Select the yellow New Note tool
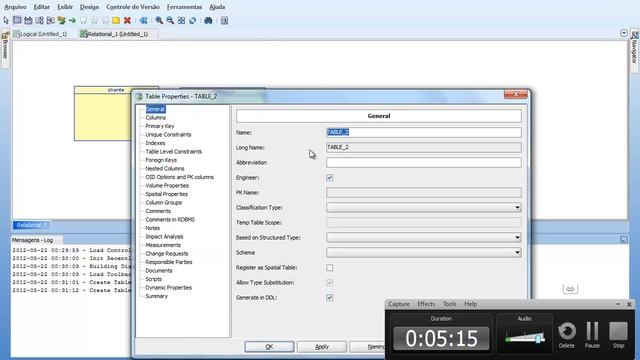This screenshot has height=360, width=640. point(116,20)
